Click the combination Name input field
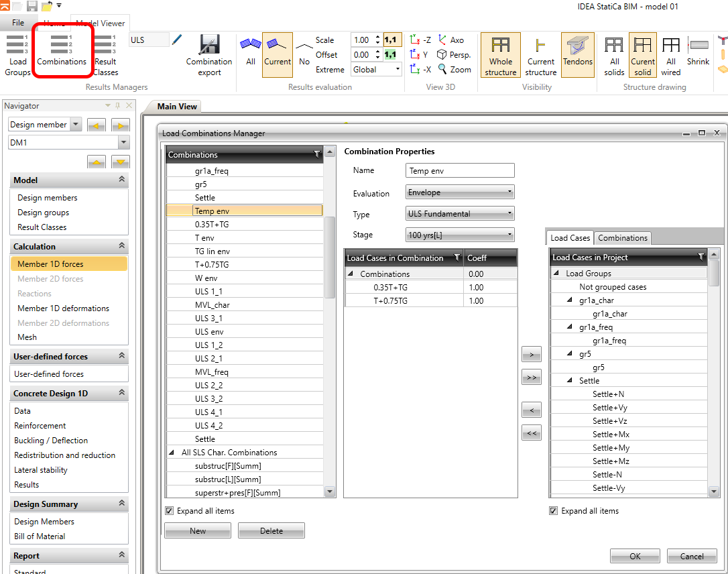The width and height of the screenshot is (728, 574). 460,171
